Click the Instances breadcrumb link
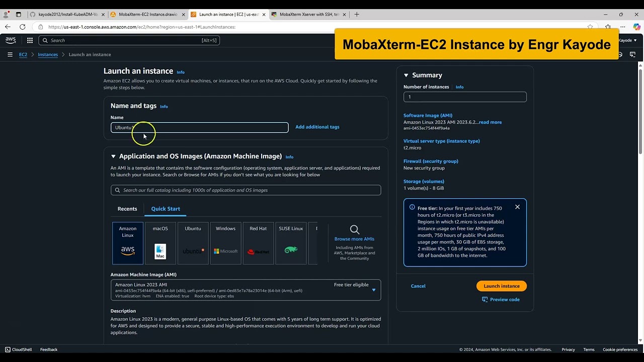644x362 pixels. [48, 54]
